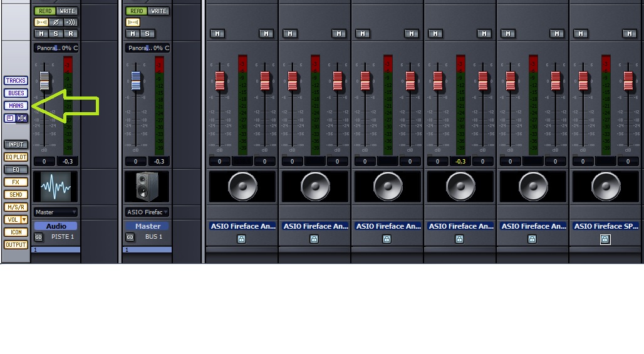The image size is (644, 354).
Task: Toggle the M/S/R module button
Action: (16, 207)
